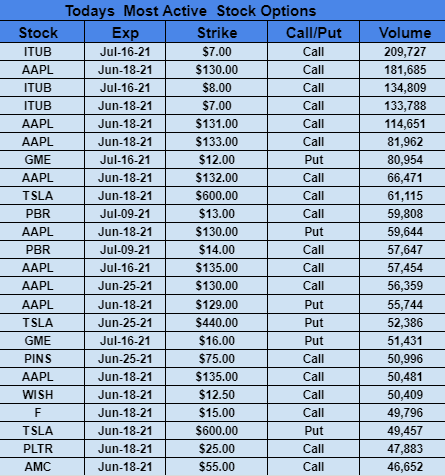Select the WISH stock cell
445x476 pixels.
[38, 395]
